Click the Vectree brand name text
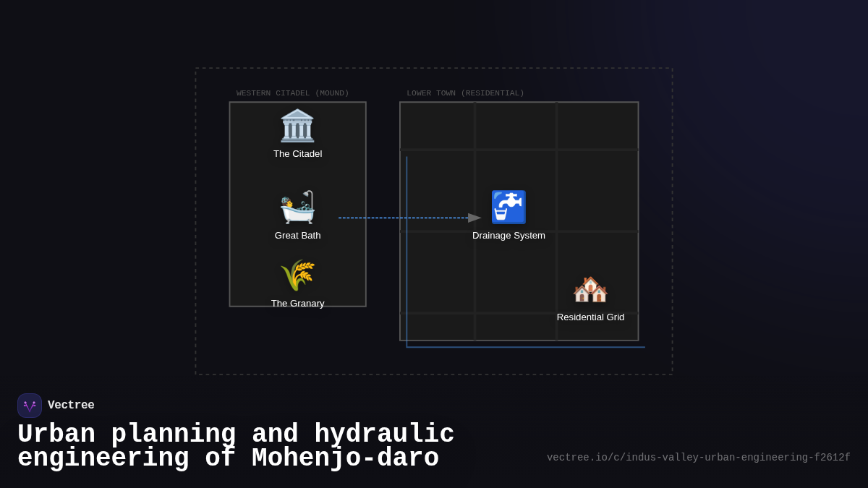Viewport: 868px width, 488px height. (71, 406)
